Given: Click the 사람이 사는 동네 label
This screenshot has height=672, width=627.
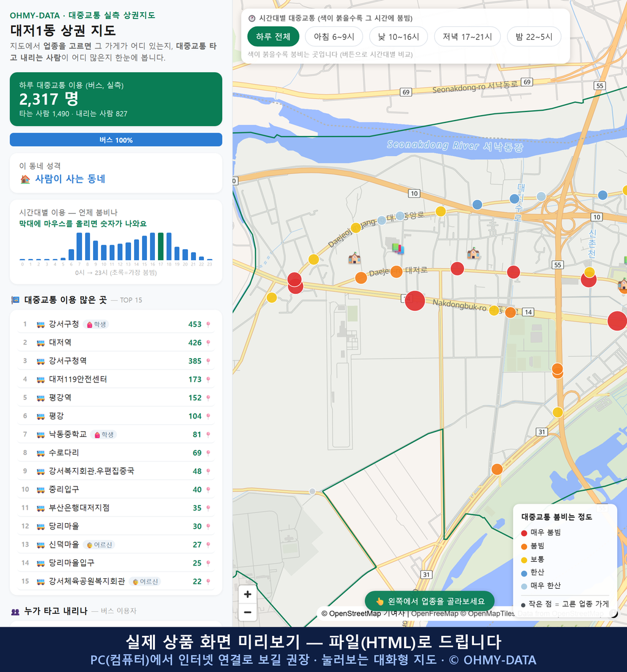Looking at the screenshot, I should (x=70, y=179).
